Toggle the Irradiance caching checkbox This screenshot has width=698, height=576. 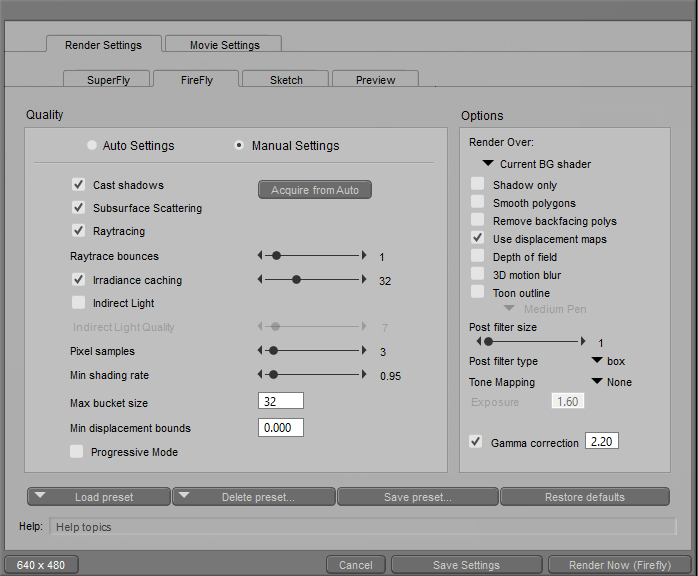click(78, 280)
